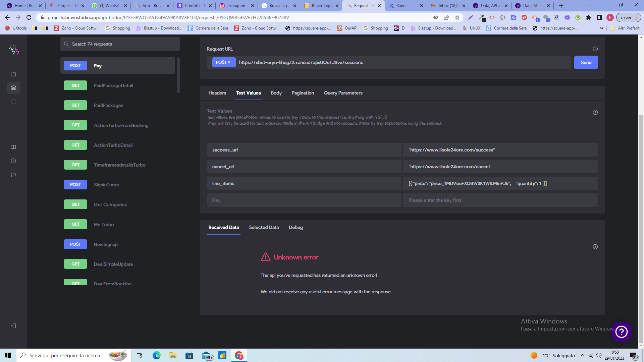Image resolution: width=644 pixels, height=362 pixels.
Task: Open the Received Data help icon
Action: coord(595,247)
